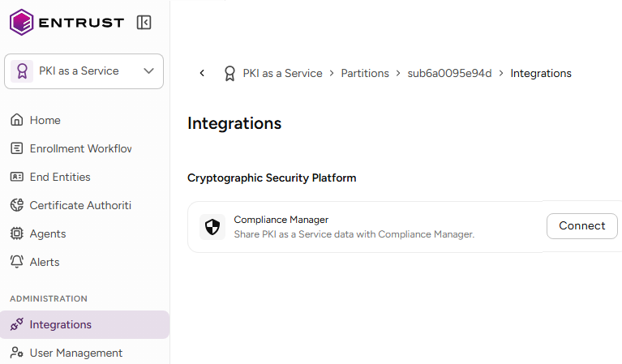Collapse the sidebar with the panel toggle icon
This screenshot has height=364, width=622.
tap(144, 23)
